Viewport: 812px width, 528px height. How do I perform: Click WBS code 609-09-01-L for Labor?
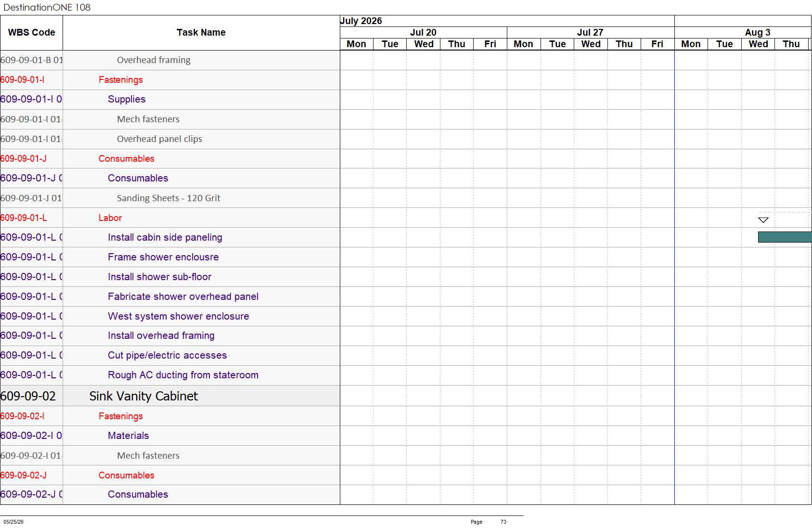[24, 218]
